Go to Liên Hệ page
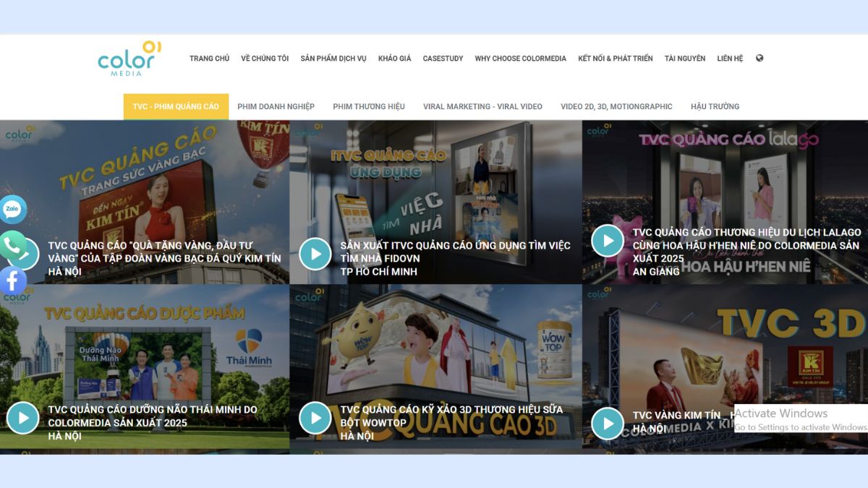 (x=730, y=59)
